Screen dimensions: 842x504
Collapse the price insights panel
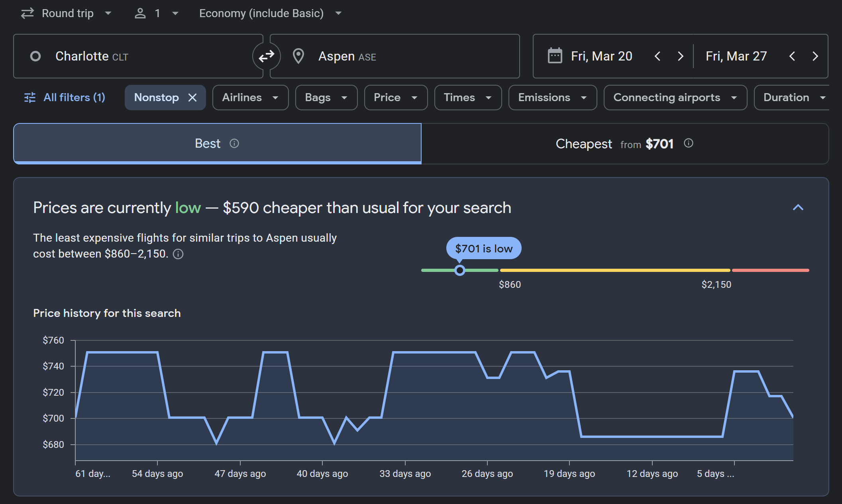coord(798,207)
